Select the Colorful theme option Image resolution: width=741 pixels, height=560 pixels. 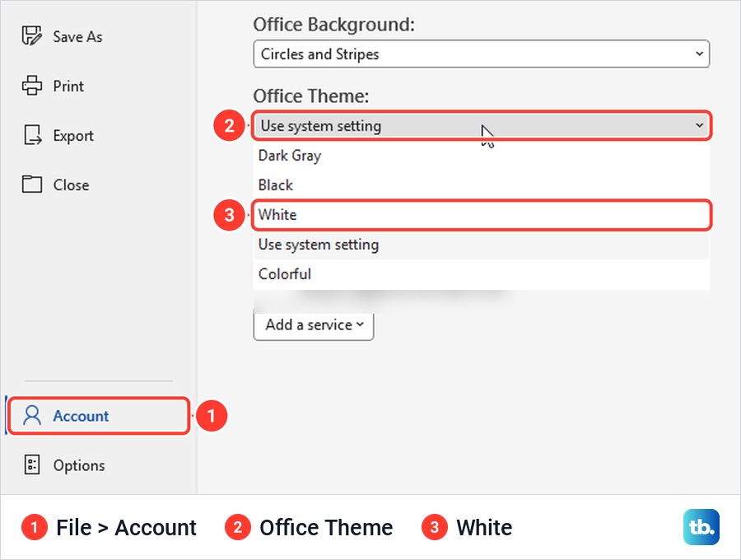pyautogui.click(x=481, y=274)
